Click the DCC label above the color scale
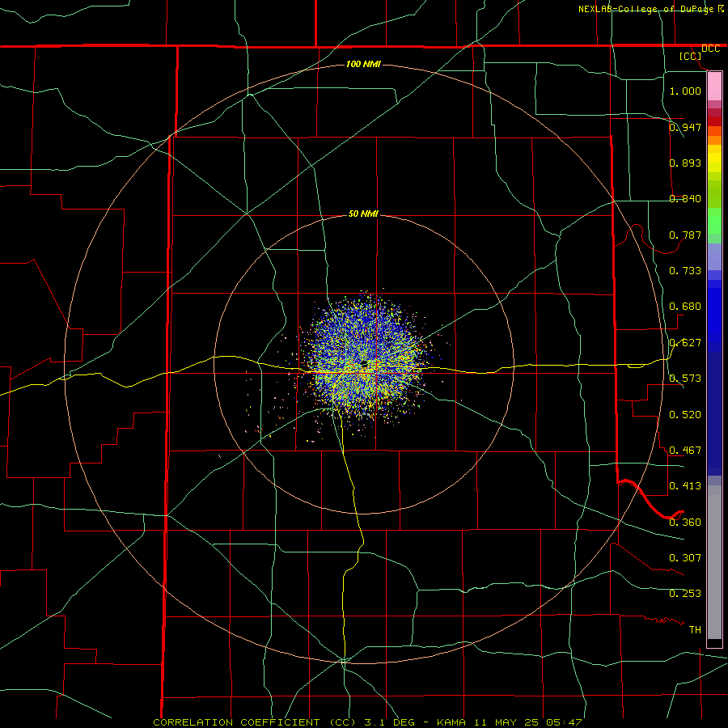 [x=710, y=49]
